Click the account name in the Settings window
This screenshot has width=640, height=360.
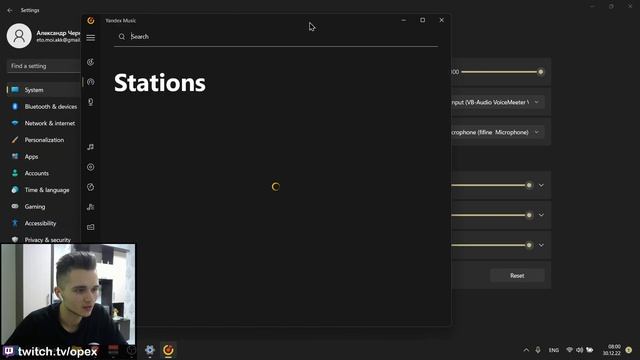click(58, 33)
